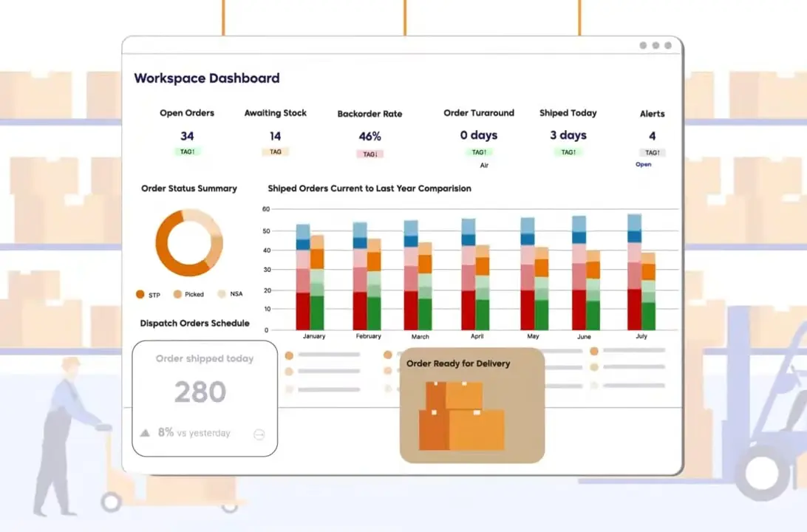Click the green TAG badge under Open Orders
The height and width of the screenshot is (532, 807).
[x=187, y=151]
